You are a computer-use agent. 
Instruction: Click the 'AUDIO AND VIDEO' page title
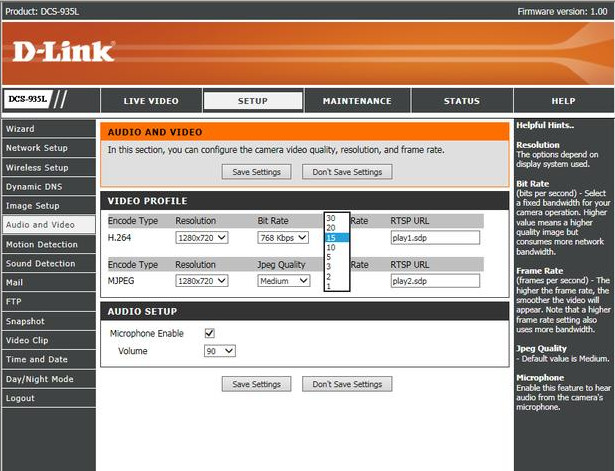(155, 132)
